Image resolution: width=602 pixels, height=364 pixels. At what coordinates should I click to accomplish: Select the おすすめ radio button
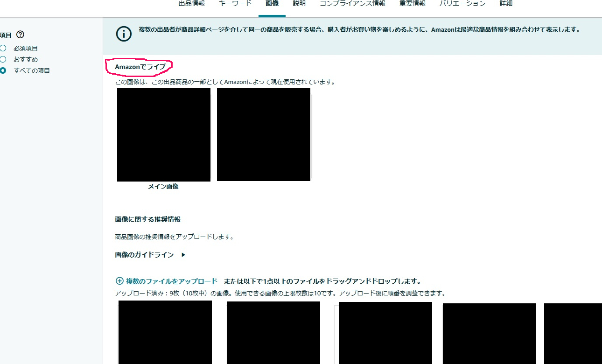(x=4, y=59)
